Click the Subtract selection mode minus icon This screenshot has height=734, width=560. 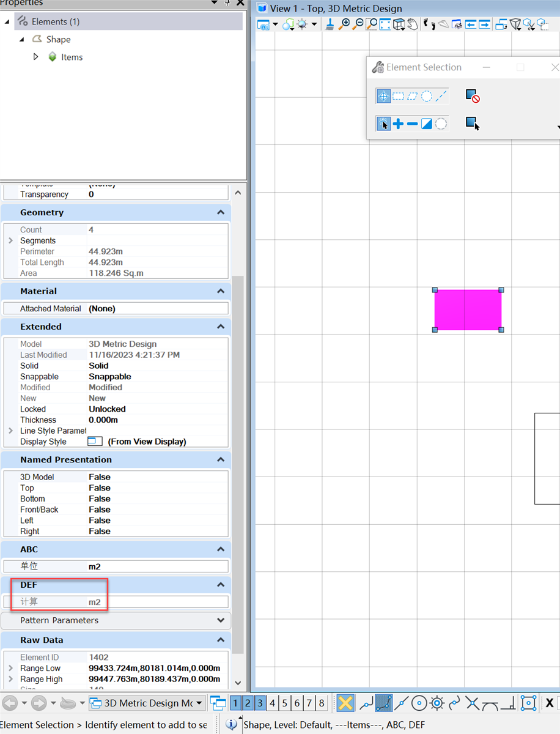(412, 124)
